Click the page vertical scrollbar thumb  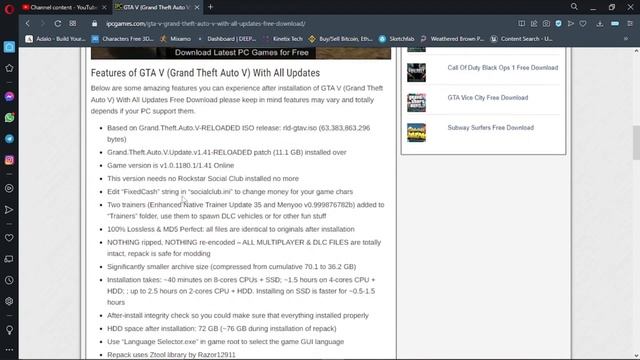(636, 143)
